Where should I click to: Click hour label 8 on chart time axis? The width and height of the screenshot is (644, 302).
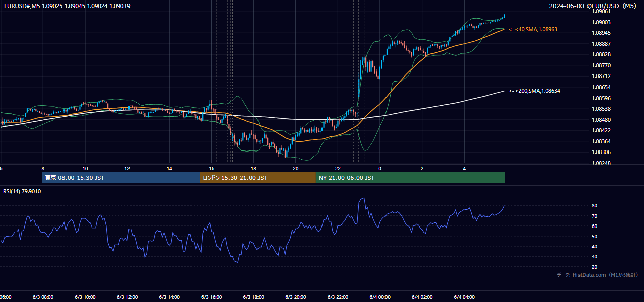coord(43,168)
